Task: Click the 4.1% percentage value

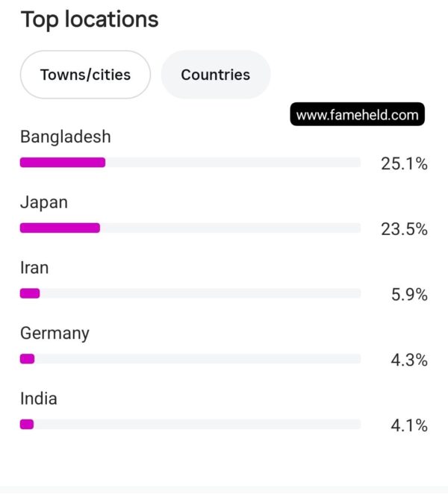Action: 409,425
